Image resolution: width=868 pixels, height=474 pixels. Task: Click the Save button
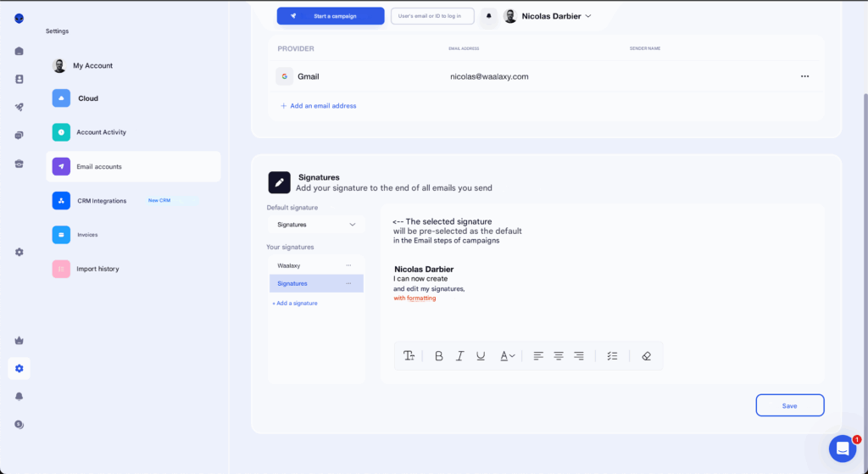[x=790, y=405]
